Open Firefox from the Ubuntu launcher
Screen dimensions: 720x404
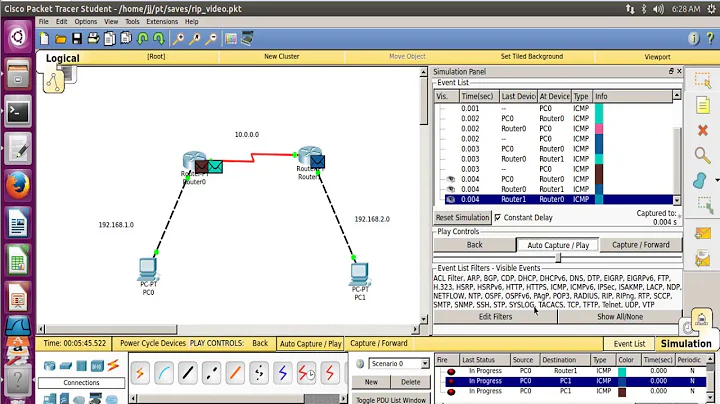point(17,187)
